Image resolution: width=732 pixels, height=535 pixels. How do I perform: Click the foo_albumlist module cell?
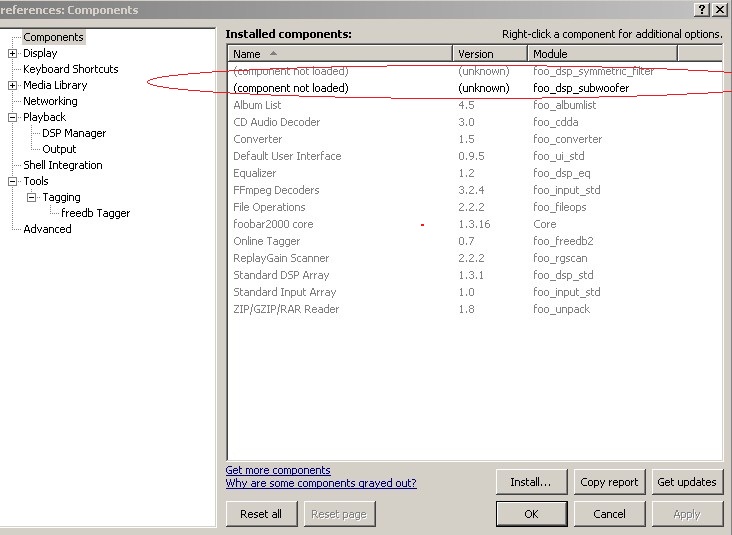coord(564,105)
